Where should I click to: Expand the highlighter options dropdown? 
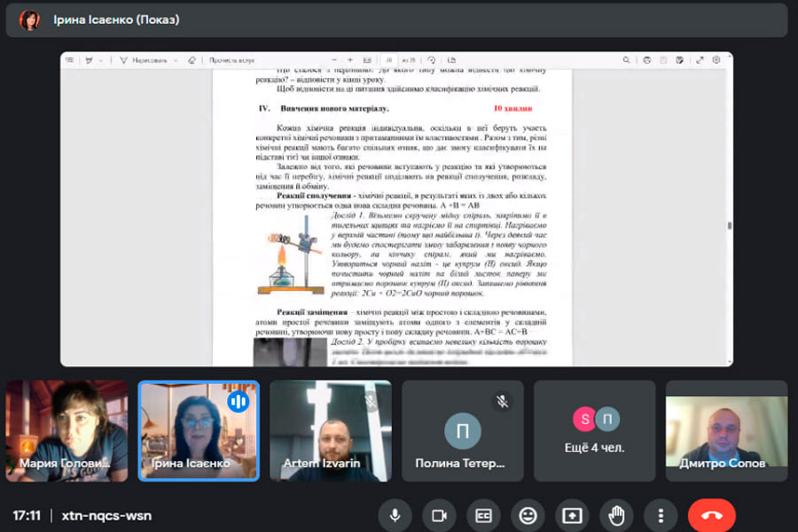click(102, 60)
